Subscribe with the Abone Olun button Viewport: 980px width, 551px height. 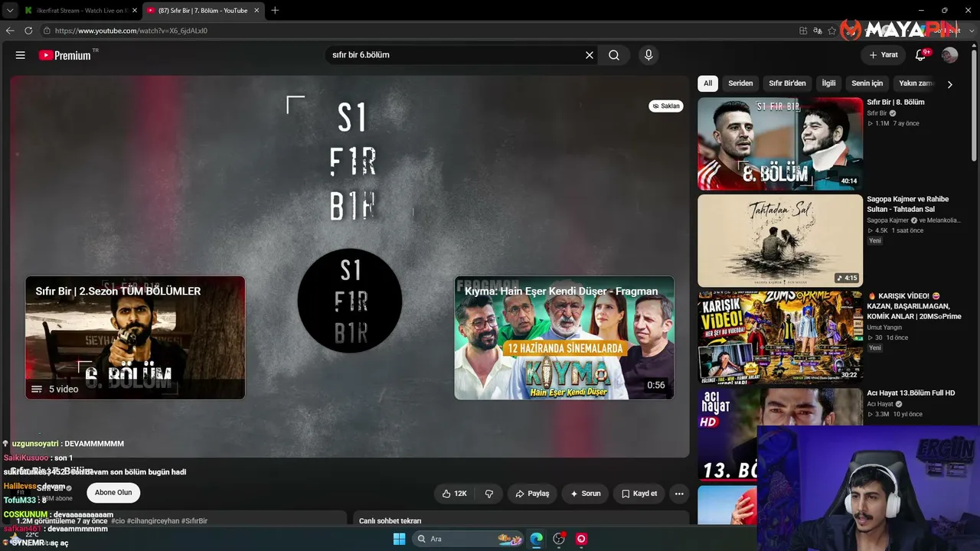pyautogui.click(x=113, y=493)
